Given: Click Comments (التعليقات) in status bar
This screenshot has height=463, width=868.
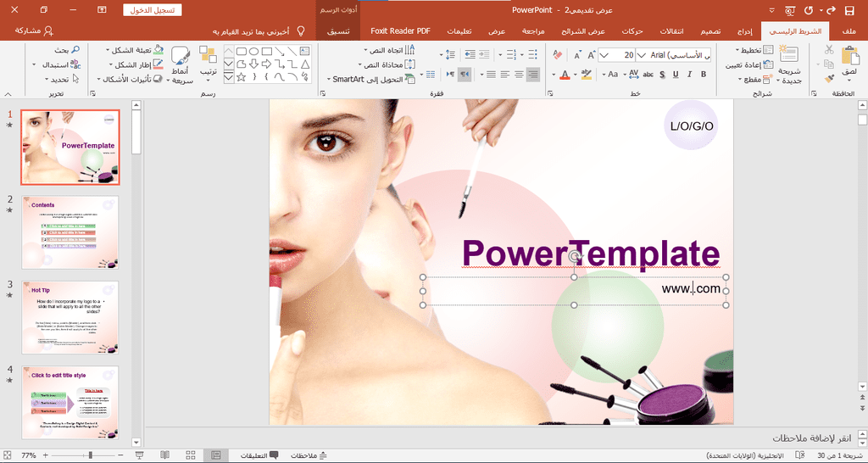Looking at the screenshot, I should click(259, 455).
